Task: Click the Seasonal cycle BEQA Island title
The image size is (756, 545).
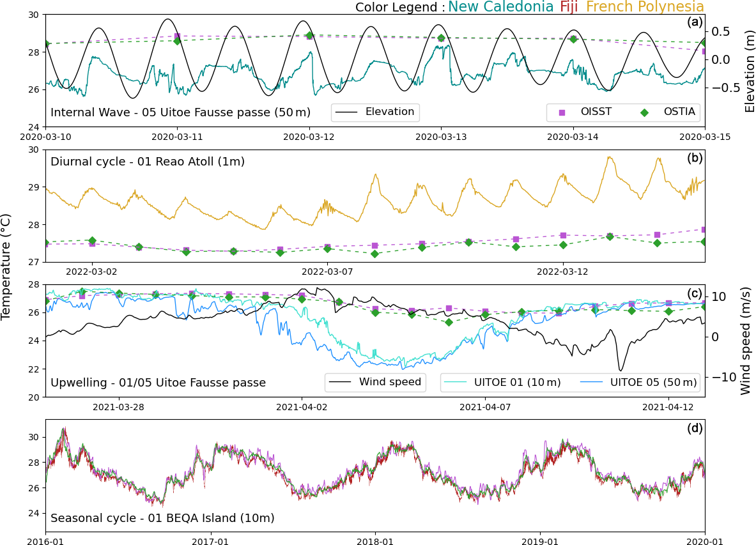Action: [x=162, y=518]
